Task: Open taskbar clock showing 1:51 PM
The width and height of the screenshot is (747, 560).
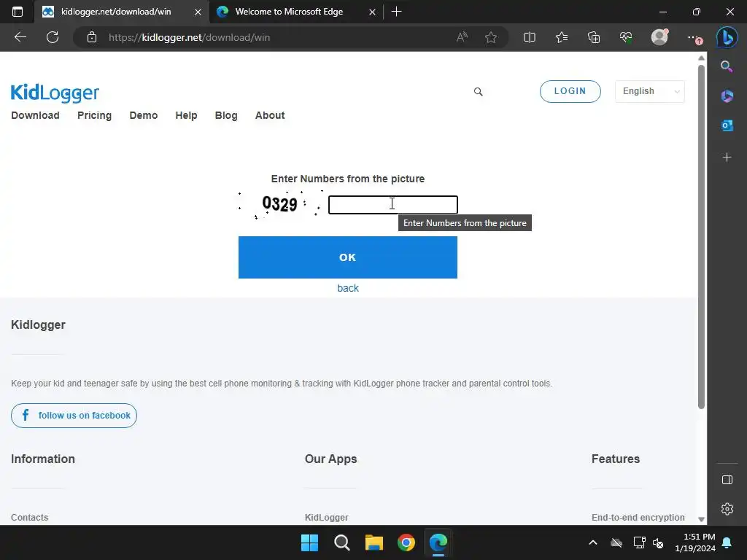Action: [695, 542]
